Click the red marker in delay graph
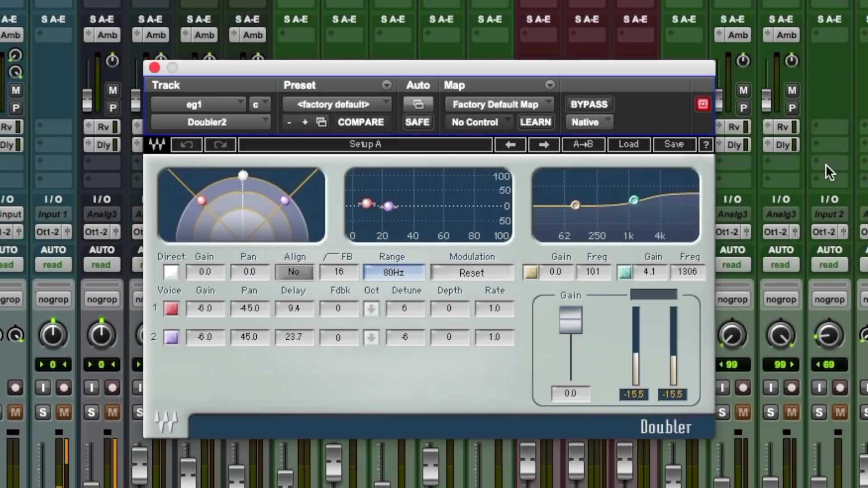This screenshot has height=488, width=868. [367, 204]
